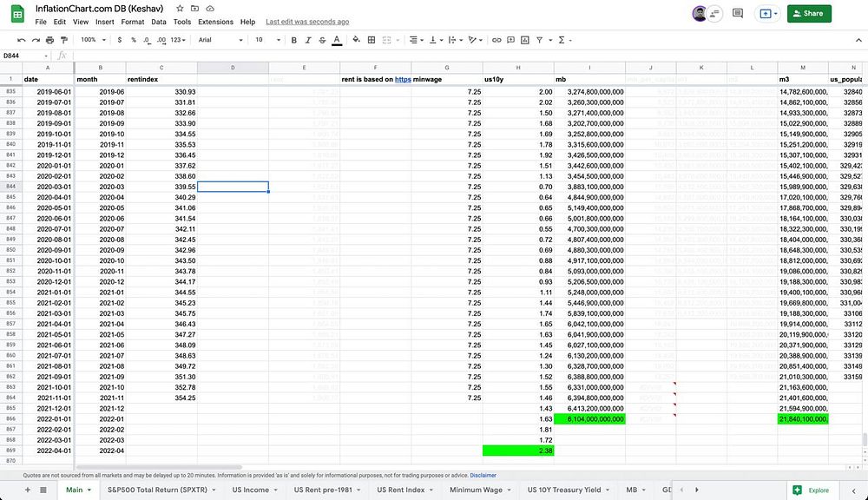The image size is (868, 500).
Task: Decrease decimal places icon
Action: (147, 40)
